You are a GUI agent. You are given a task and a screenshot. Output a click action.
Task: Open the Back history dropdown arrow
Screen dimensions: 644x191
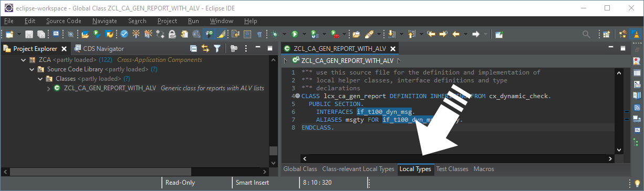pos(465,35)
